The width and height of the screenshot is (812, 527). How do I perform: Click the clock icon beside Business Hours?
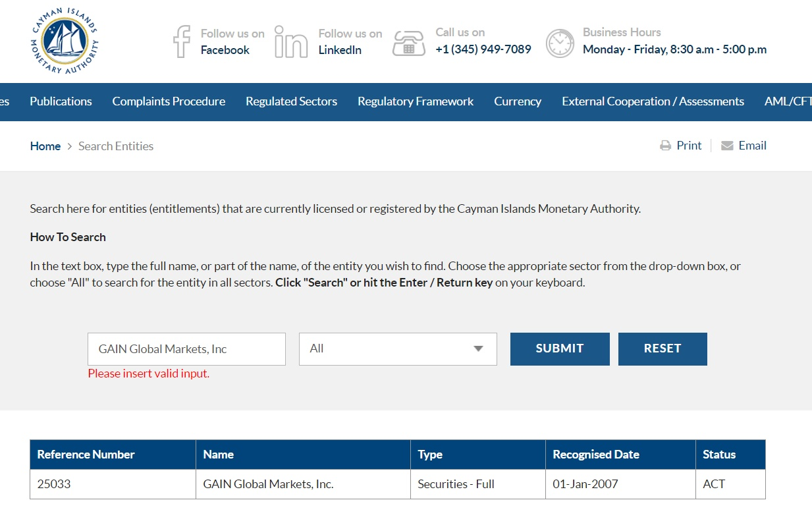pyautogui.click(x=560, y=43)
